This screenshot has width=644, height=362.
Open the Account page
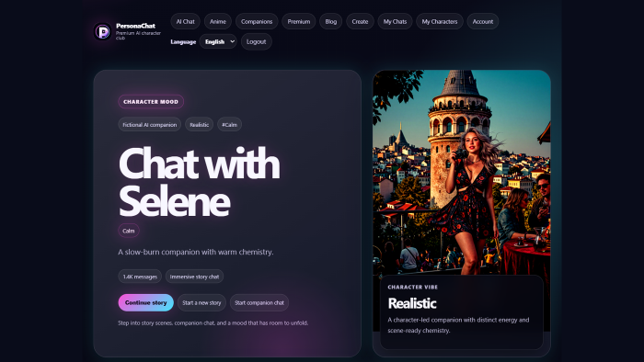tap(483, 21)
